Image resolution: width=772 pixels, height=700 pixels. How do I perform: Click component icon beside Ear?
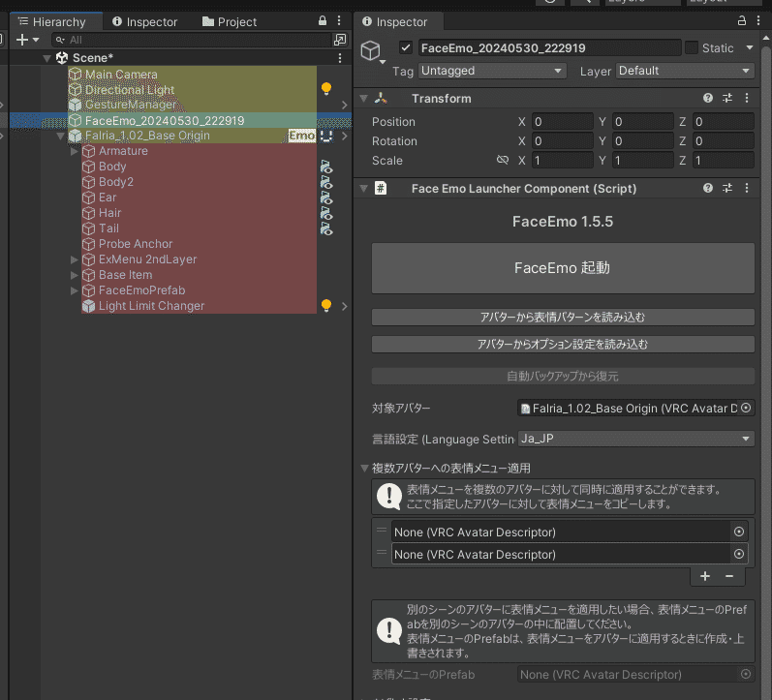coord(325,198)
